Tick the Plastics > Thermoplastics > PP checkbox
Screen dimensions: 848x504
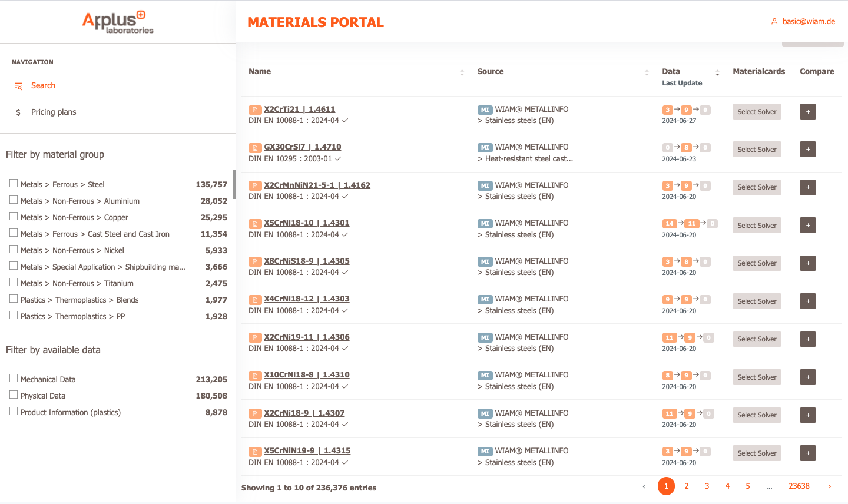(x=14, y=316)
